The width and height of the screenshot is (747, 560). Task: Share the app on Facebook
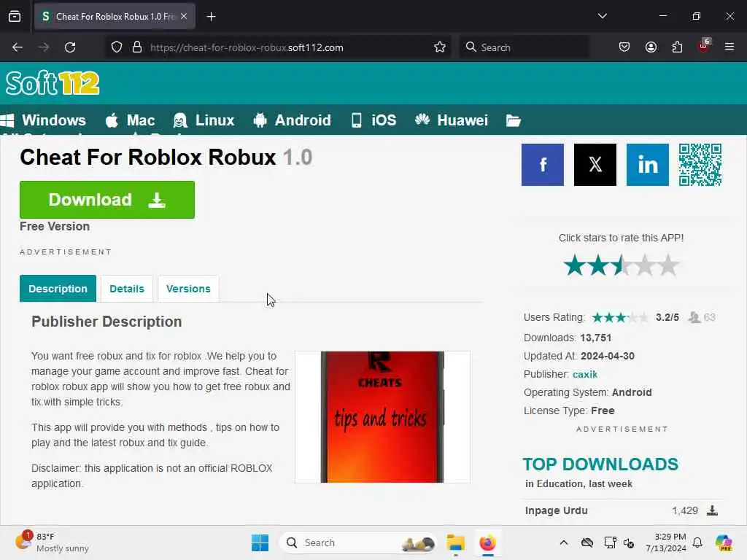coord(543,165)
